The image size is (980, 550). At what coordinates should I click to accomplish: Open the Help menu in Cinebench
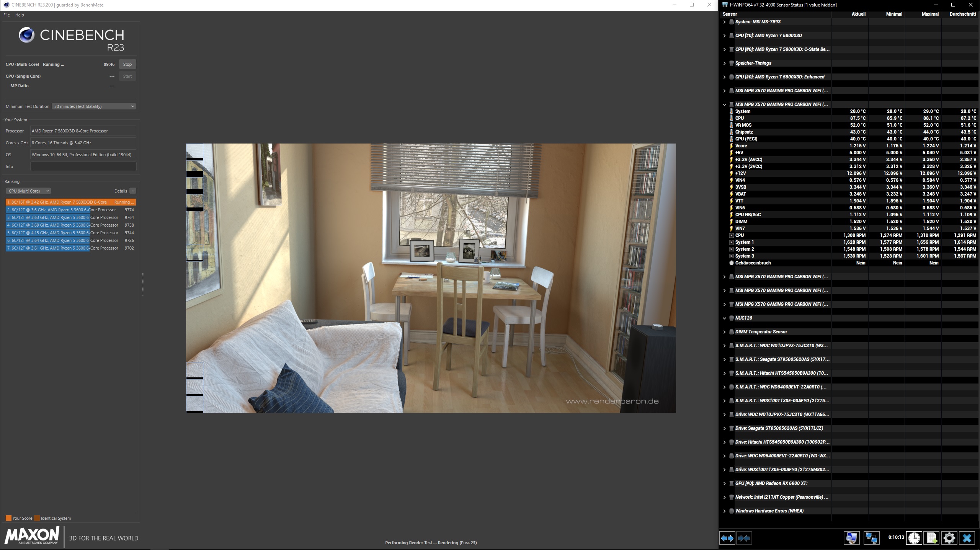point(20,15)
